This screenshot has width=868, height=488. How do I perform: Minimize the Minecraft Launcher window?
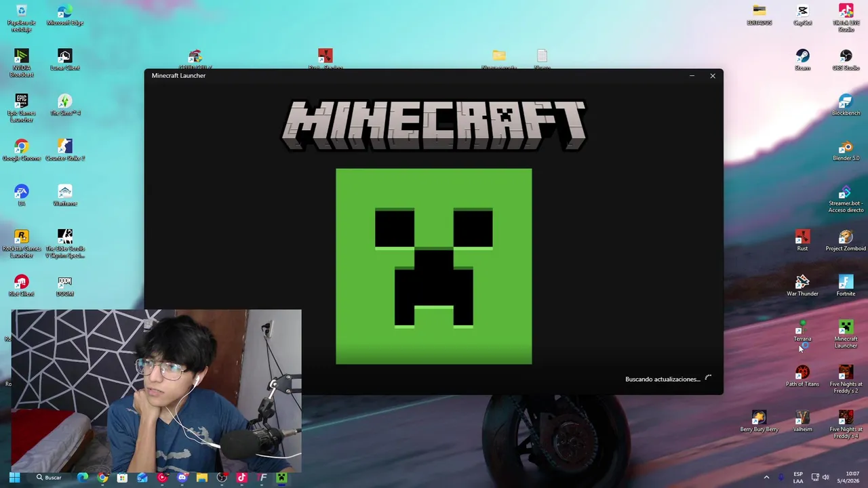(692, 76)
